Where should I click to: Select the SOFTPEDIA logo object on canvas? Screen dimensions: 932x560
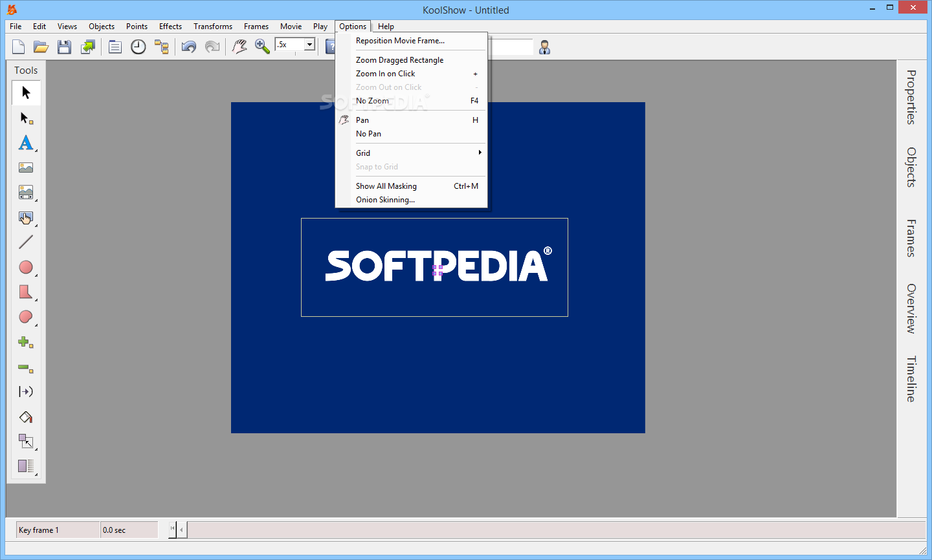434,267
